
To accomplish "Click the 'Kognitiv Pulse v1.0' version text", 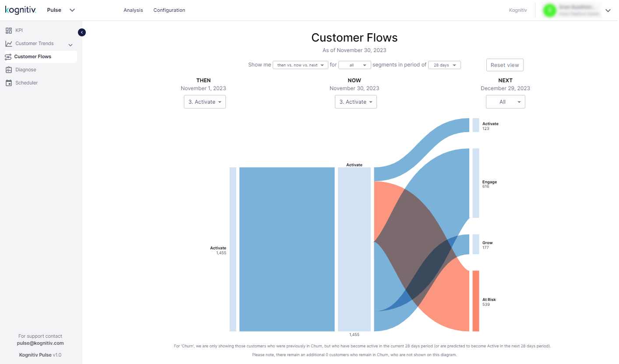I will (x=40, y=355).
